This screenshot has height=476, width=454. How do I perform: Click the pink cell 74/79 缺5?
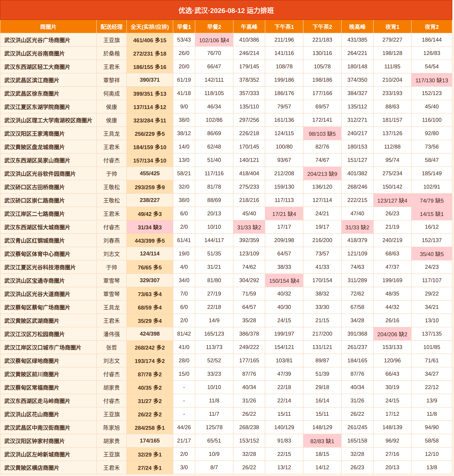[432, 200]
